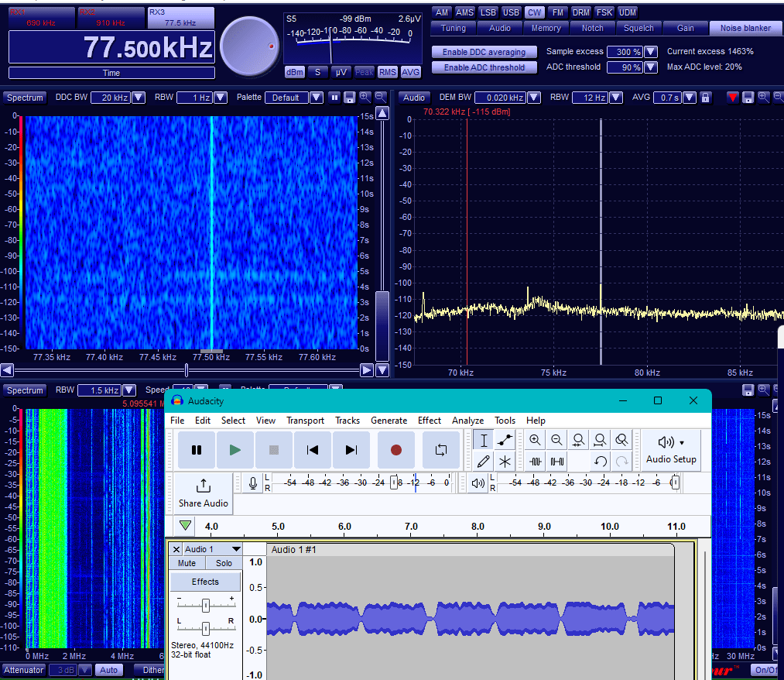The height and width of the screenshot is (680, 784).
Task: Click the Share Audio button
Action: (203, 493)
